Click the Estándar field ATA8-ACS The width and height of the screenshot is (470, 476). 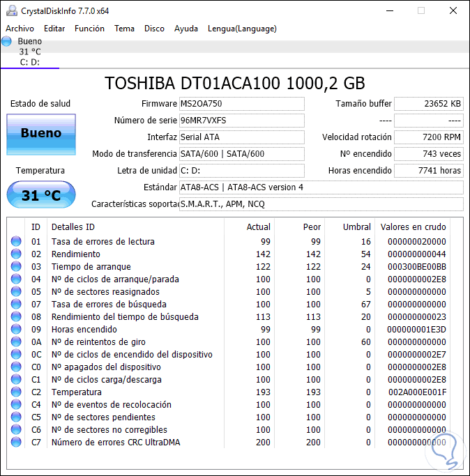321,187
